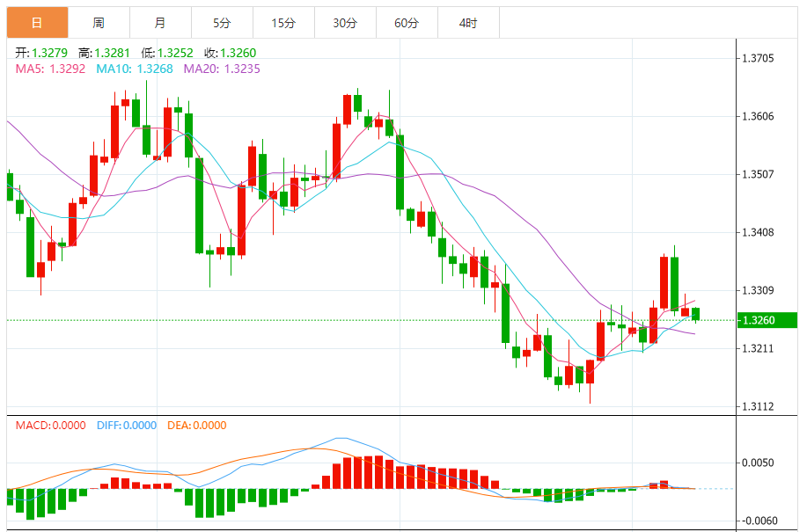Click the 1.3309 price axis label
This screenshot has width=807, height=532.
point(758,290)
